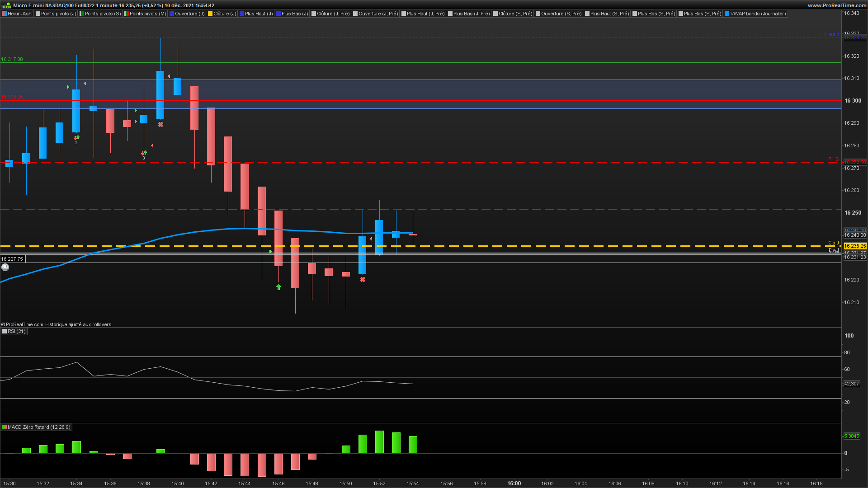Click the red X marker near 15:51 candle
Screen dimensions: 868x488
pos(363,280)
